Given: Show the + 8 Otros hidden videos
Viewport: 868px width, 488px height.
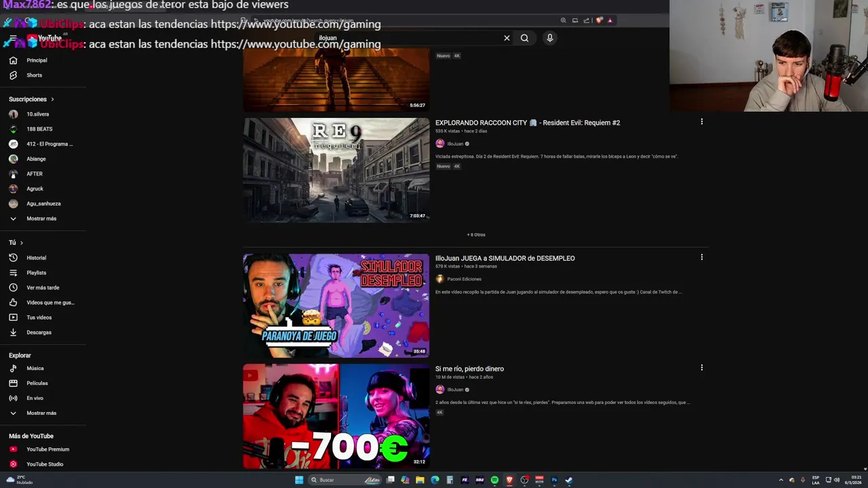Looking at the screenshot, I should click(x=476, y=235).
